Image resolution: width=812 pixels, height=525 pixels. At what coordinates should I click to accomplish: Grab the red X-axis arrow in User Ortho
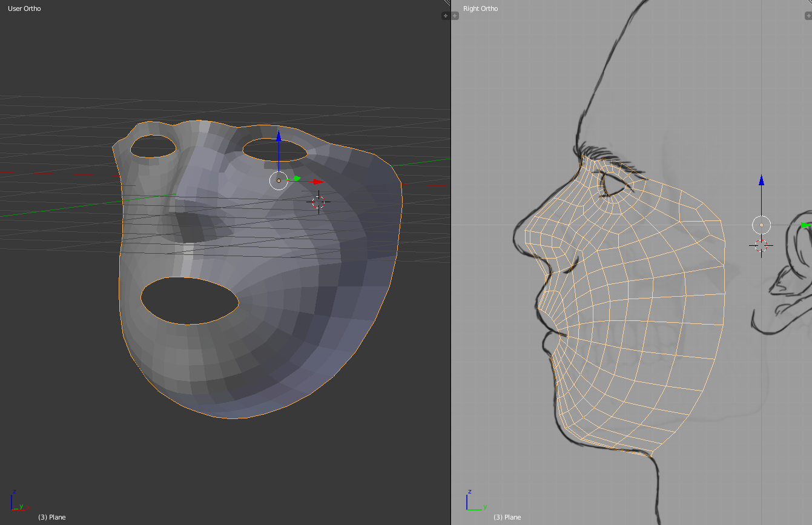point(318,182)
